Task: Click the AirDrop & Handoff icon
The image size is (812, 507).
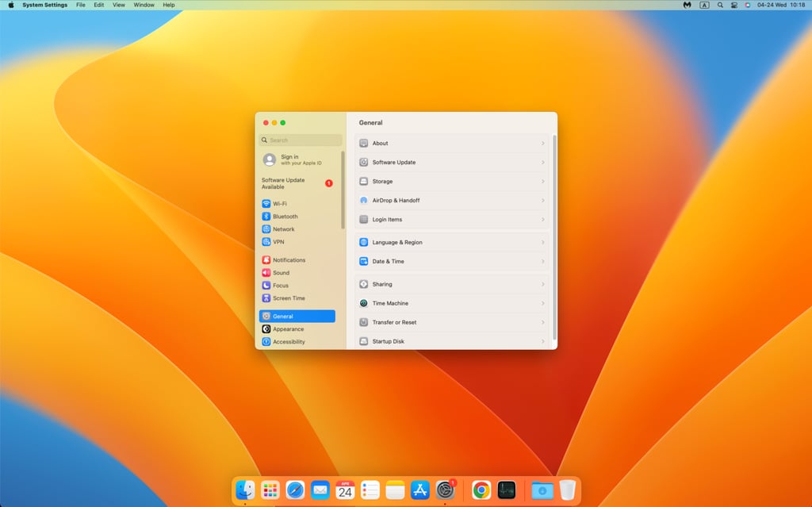Action: pyautogui.click(x=363, y=200)
